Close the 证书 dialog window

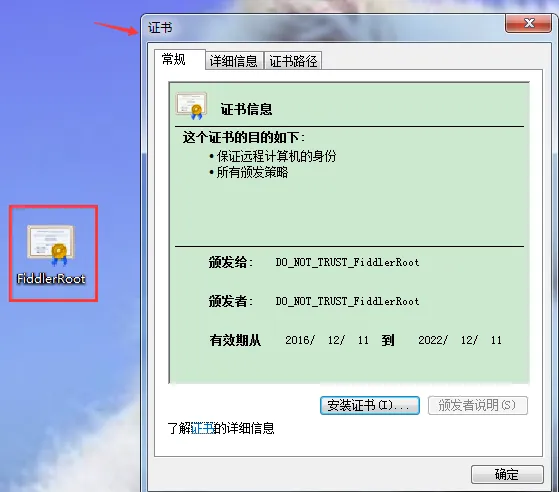528,23
